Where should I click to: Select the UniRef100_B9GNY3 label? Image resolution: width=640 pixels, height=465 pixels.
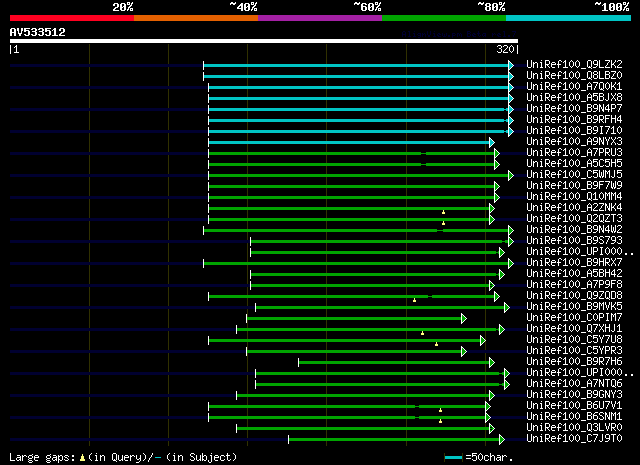574,394
